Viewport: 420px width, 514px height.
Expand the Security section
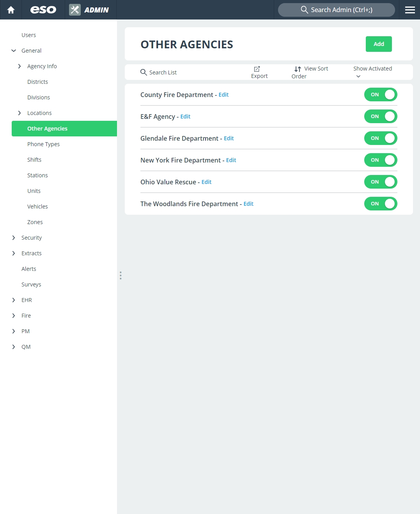point(14,238)
